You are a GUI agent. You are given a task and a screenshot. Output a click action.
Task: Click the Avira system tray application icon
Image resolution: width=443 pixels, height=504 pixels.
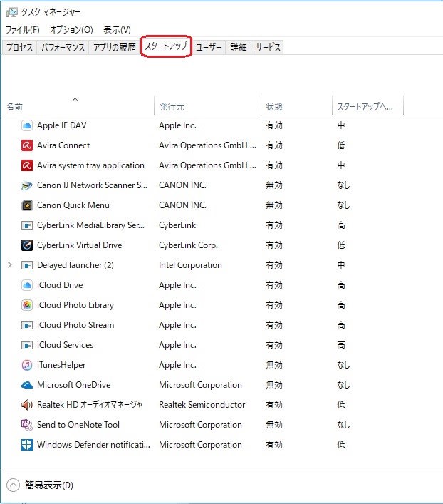27,165
